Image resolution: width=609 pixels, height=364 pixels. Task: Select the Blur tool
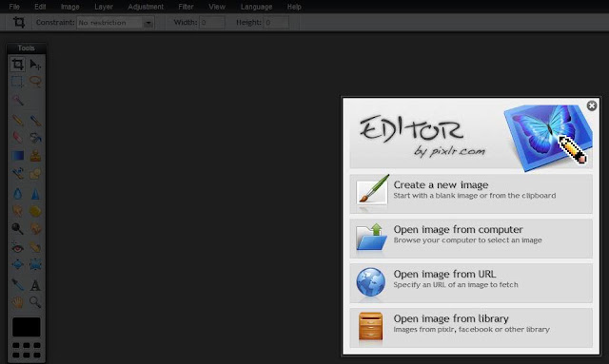(17, 193)
